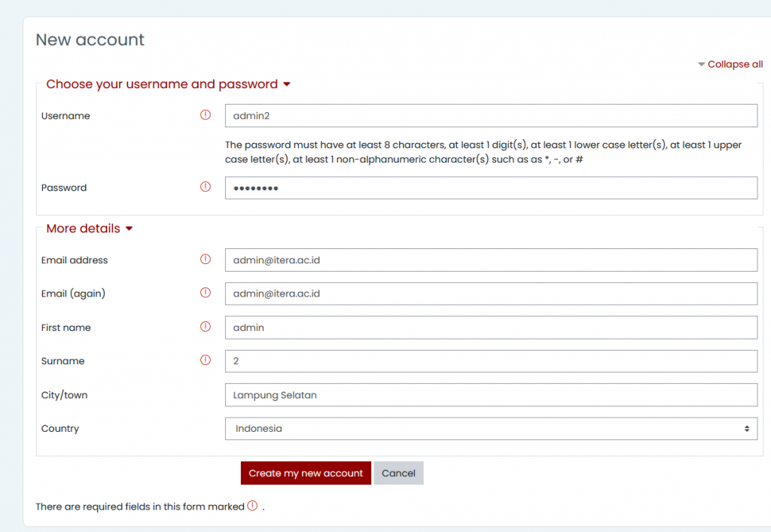The image size is (771, 532).
Task: Click the required icon in the footer note
Action: coord(252,506)
